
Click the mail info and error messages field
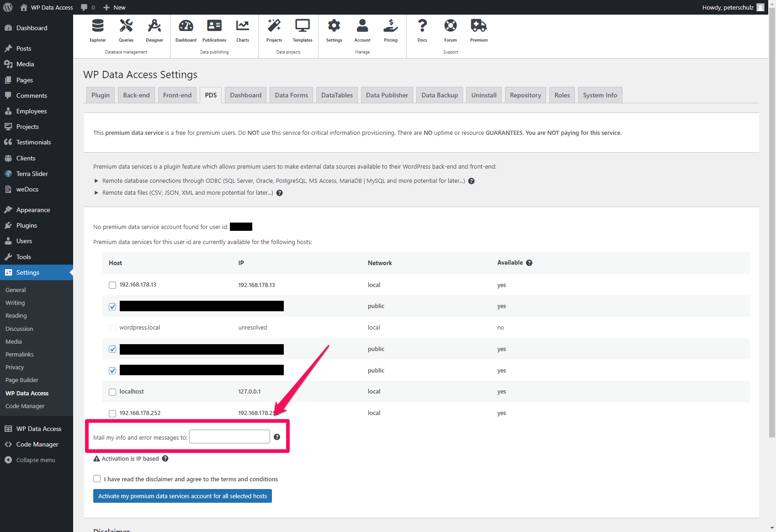(x=229, y=436)
